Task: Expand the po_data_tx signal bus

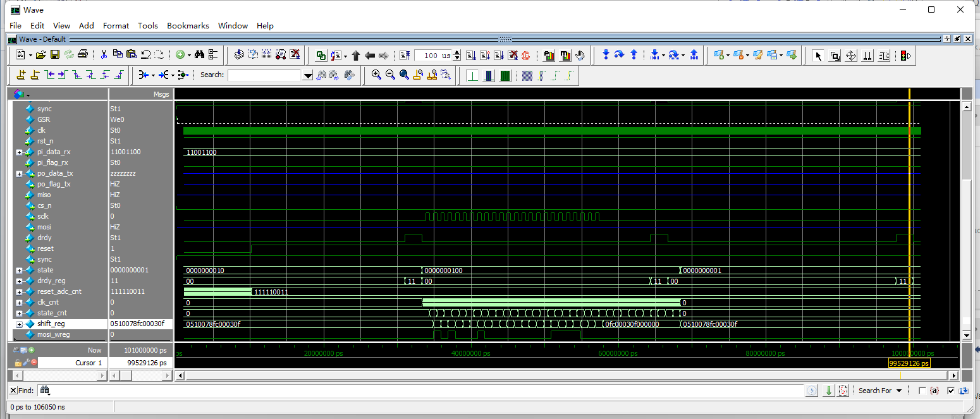Action: [x=19, y=174]
